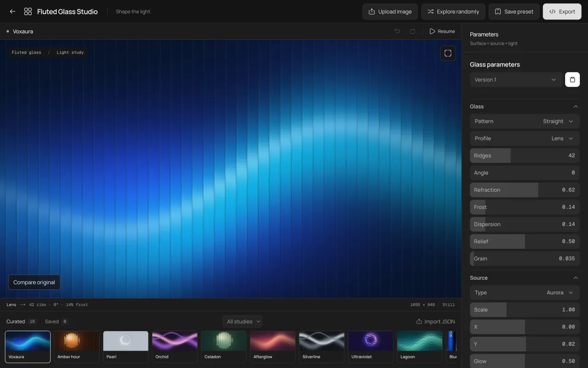The image size is (588, 368).
Task: Adjust the Refraction slider
Action: [525, 190]
